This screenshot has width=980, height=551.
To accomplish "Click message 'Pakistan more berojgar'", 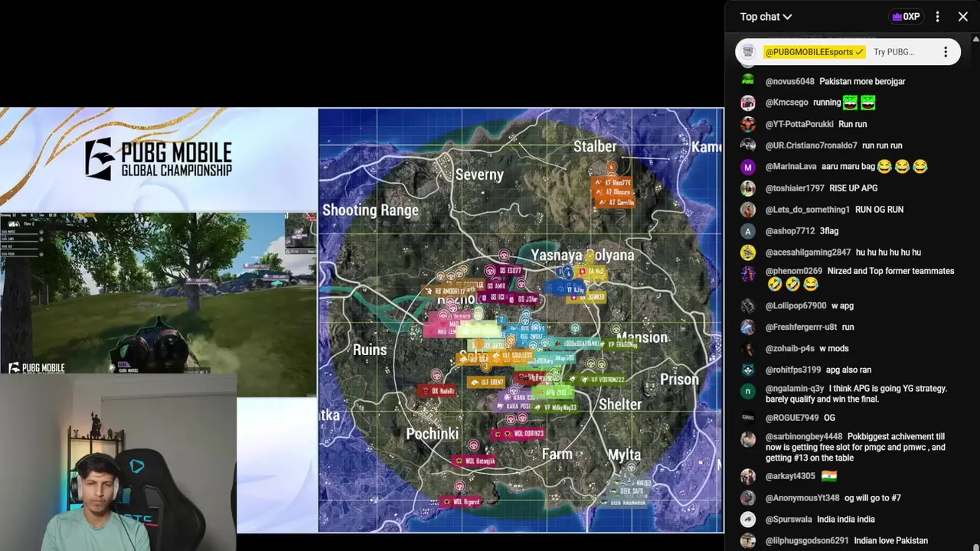I will click(x=862, y=81).
